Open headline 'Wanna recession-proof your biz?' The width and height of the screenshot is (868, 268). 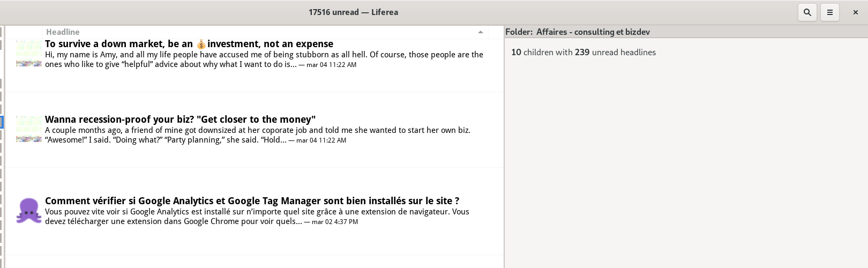180,120
